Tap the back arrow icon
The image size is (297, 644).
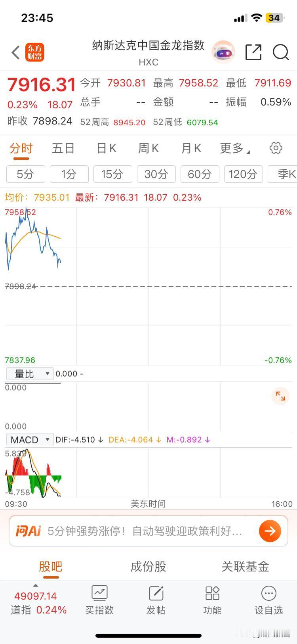tap(16, 52)
